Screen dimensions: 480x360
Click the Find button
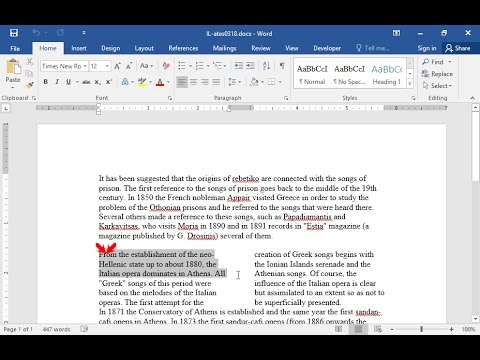(433, 62)
